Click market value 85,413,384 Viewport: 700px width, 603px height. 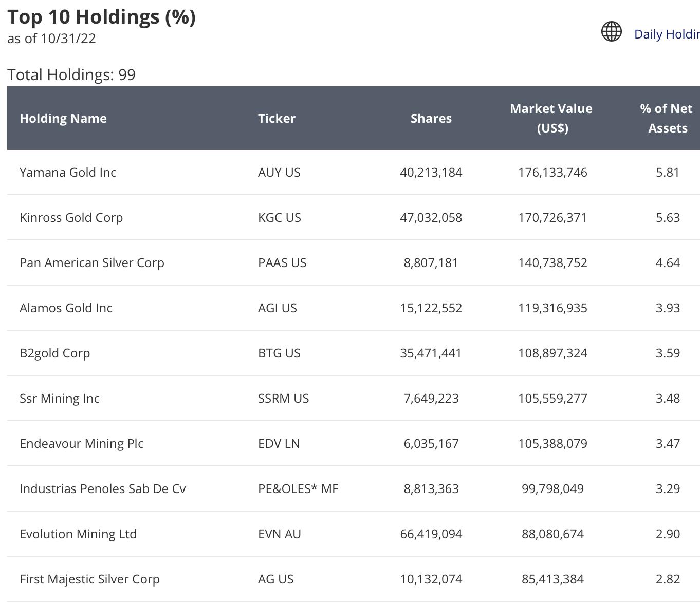(552, 579)
